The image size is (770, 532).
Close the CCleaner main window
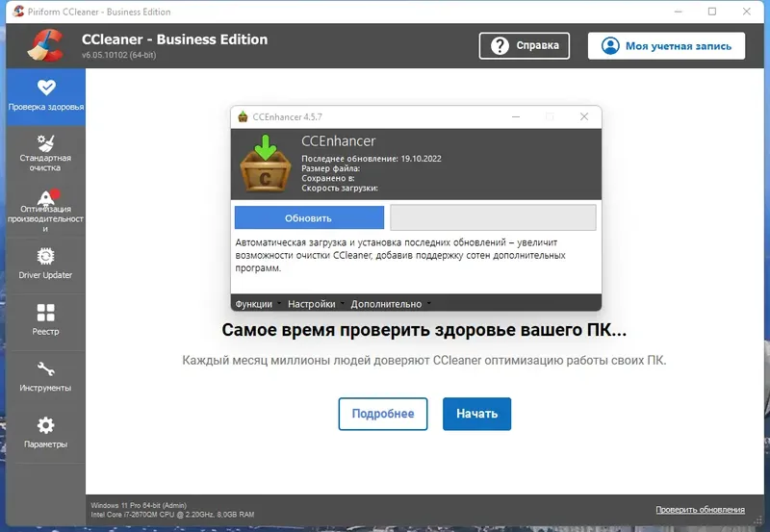pos(747,12)
